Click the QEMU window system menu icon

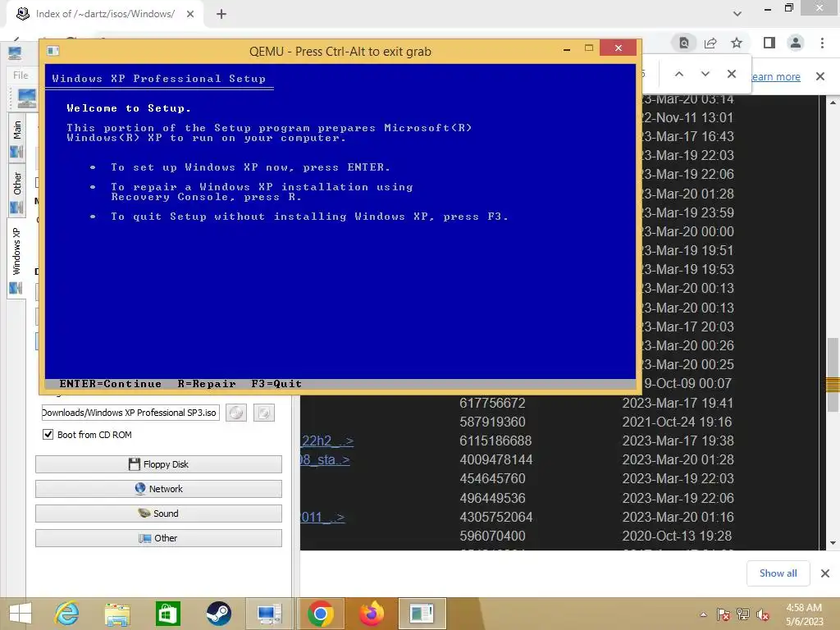53,51
